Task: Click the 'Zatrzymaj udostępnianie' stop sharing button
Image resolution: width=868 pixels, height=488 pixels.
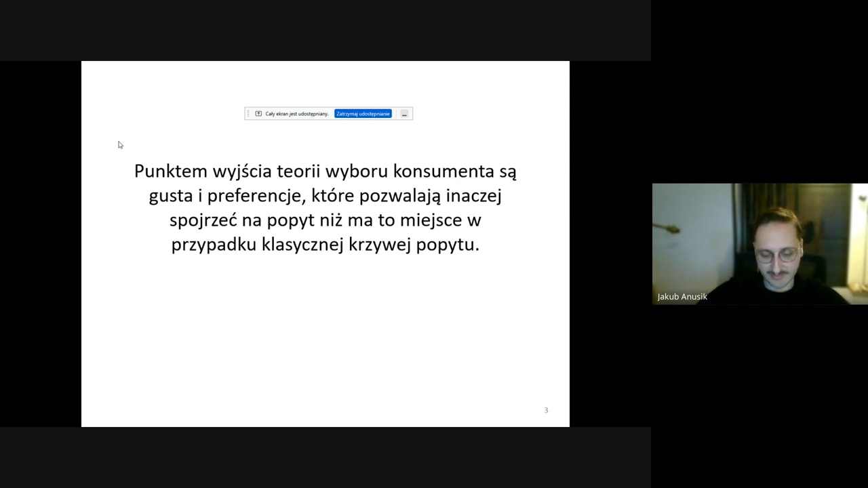Action: pyautogui.click(x=363, y=114)
